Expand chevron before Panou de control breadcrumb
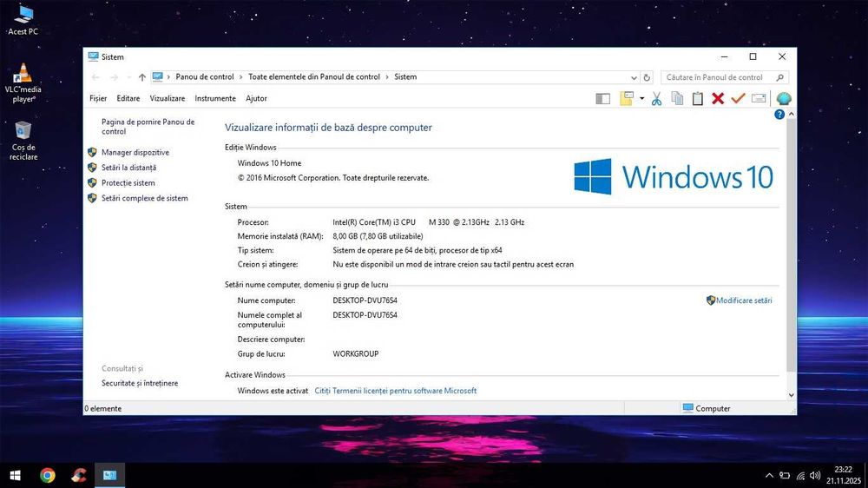868x488 pixels. tap(169, 77)
